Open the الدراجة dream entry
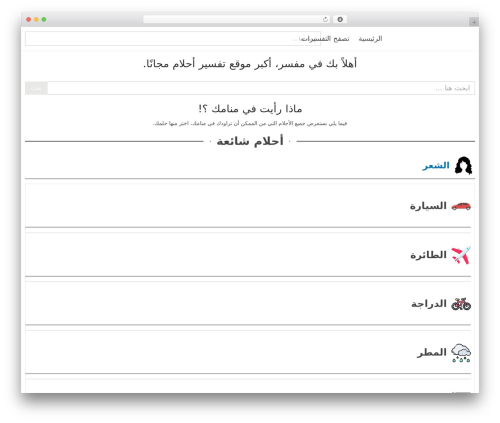Screen dimensions: 500x423 pos(429,304)
